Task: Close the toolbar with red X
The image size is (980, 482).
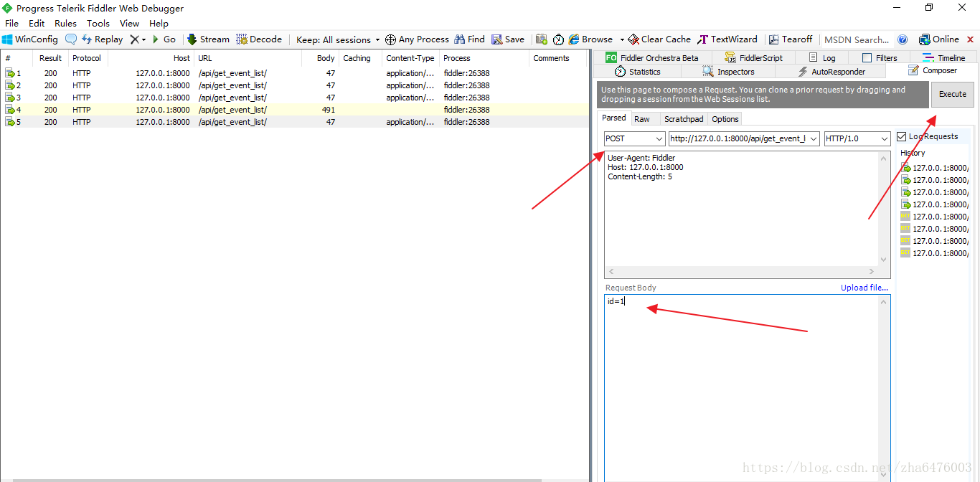Action: click(x=971, y=39)
